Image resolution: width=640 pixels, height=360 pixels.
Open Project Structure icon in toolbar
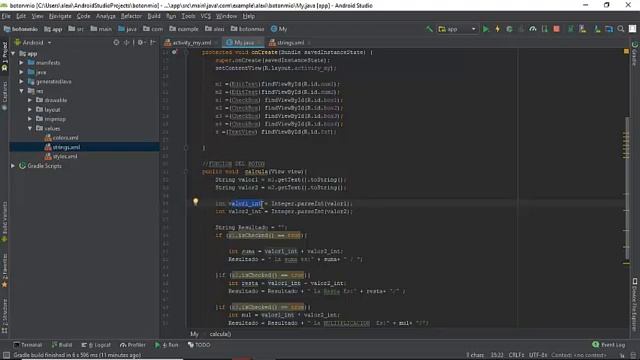coord(609,29)
